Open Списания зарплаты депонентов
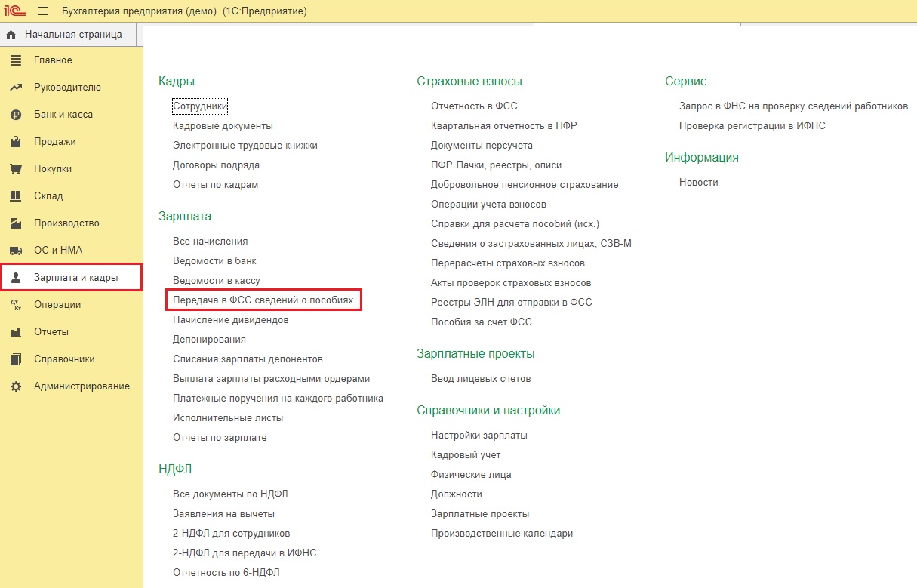This screenshot has width=917, height=588. 248,359
